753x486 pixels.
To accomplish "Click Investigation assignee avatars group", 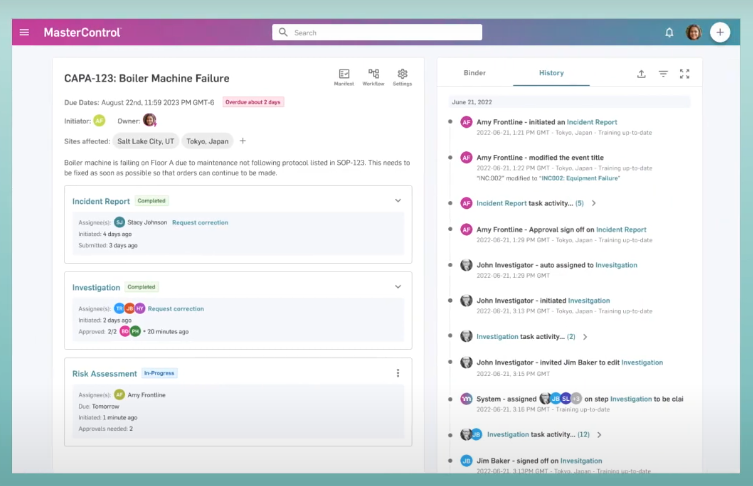I will coord(130,308).
